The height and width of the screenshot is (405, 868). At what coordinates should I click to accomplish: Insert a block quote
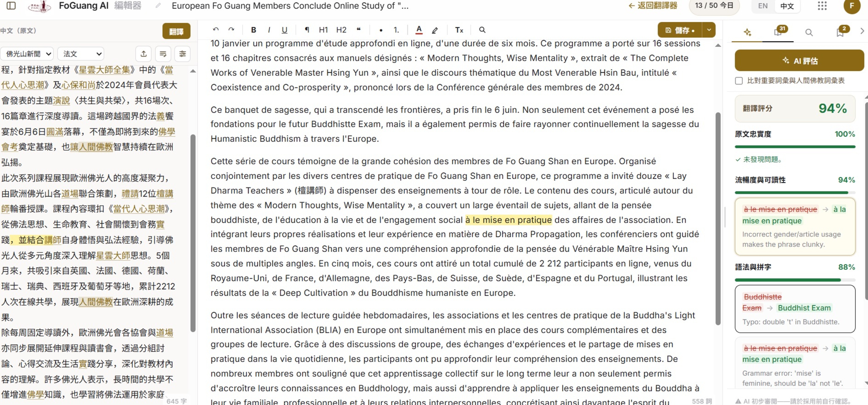358,30
